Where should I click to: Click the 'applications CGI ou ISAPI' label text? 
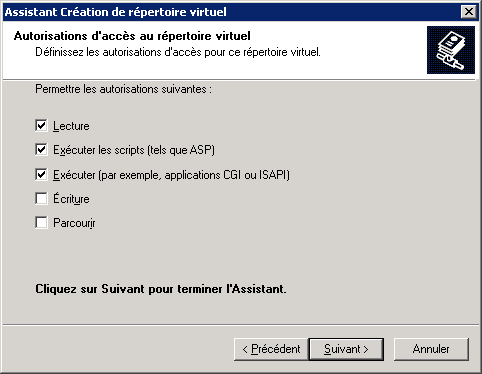227,175
